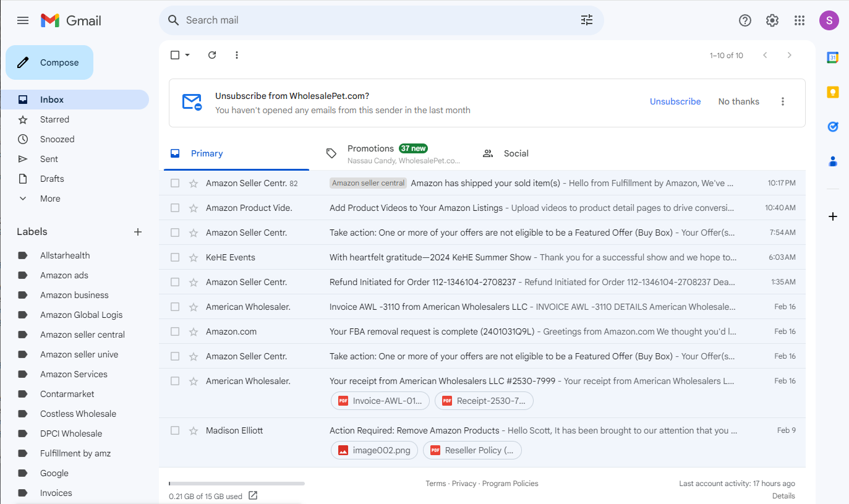The height and width of the screenshot is (504, 849).
Task: Open more options on the unsubscribe banner
Action: (x=783, y=101)
